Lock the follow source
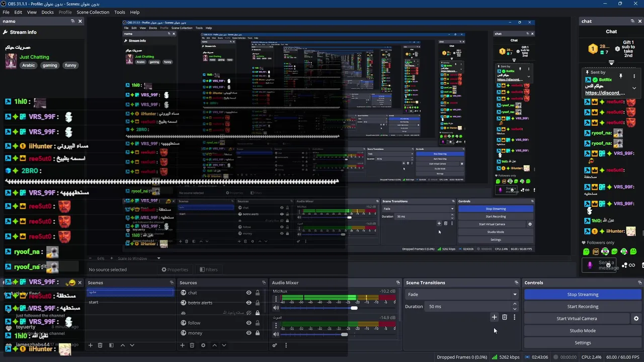Image resolution: width=644 pixels, height=362 pixels. (x=258, y=323)
